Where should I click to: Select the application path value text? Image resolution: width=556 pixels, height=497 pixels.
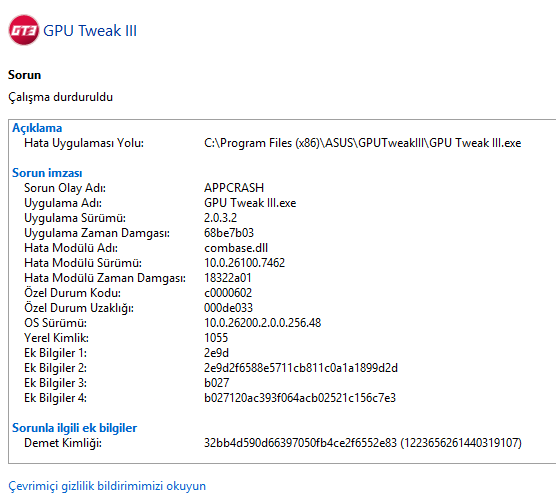[362, 143]
